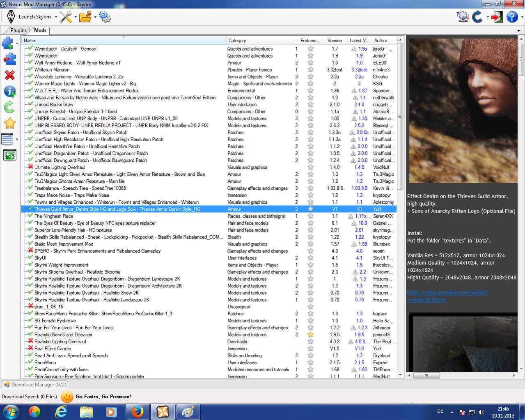Click the Add Mod from File puzzle icon

[8, 43]
